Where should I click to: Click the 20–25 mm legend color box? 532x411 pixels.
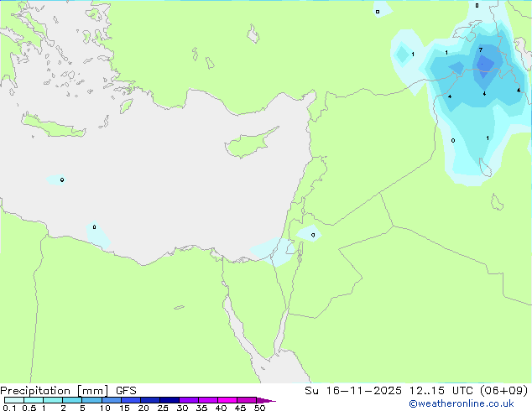point(149,400)
